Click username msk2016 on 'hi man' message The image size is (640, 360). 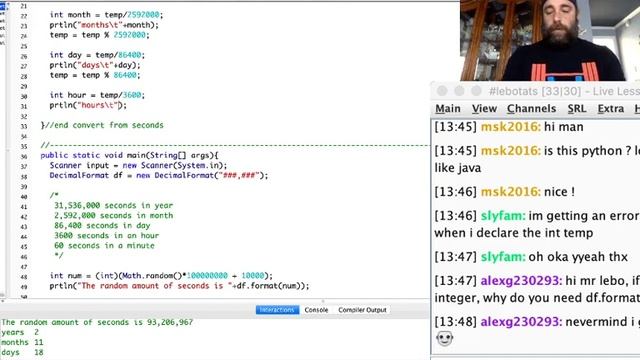click(511, 127)
